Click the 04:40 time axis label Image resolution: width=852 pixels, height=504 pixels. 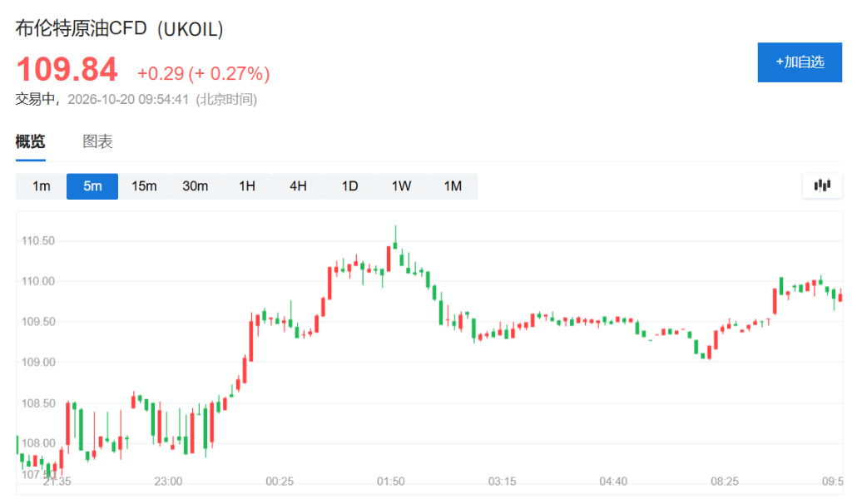click(613, 482)
